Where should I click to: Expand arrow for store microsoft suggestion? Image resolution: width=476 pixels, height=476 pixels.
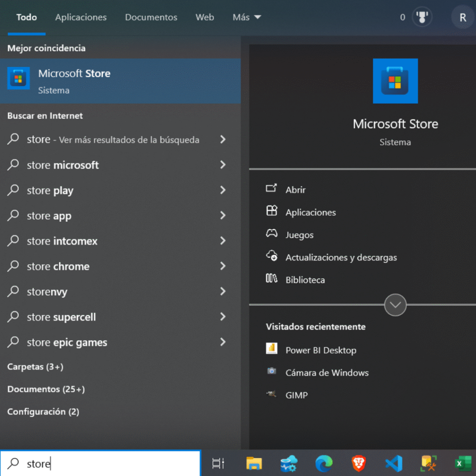[x=223, y=165]
